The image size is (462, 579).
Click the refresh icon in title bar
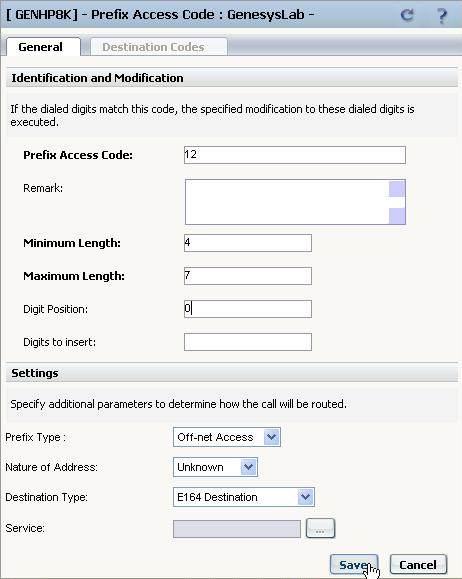tap(407, 15)
